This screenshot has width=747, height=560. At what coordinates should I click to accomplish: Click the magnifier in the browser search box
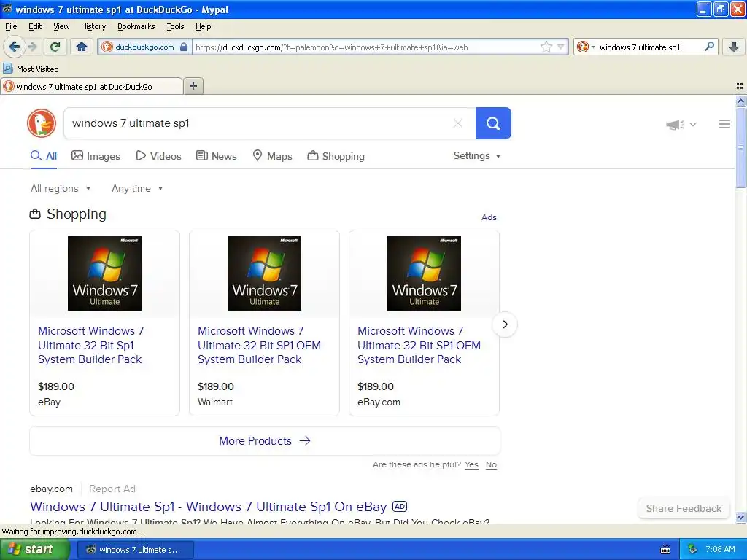pyautogui.click(x=709, y=47)
